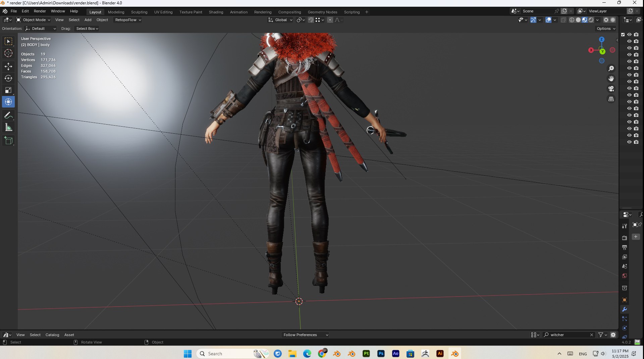Open the Particles properties tab
This screenshot has width=644, height=359.
click(x=625, y=319)
